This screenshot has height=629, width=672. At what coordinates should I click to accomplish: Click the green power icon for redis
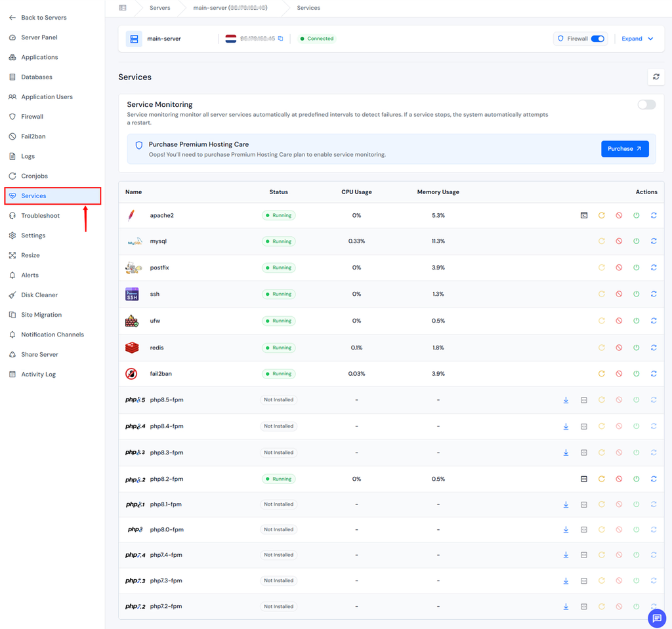637,348
